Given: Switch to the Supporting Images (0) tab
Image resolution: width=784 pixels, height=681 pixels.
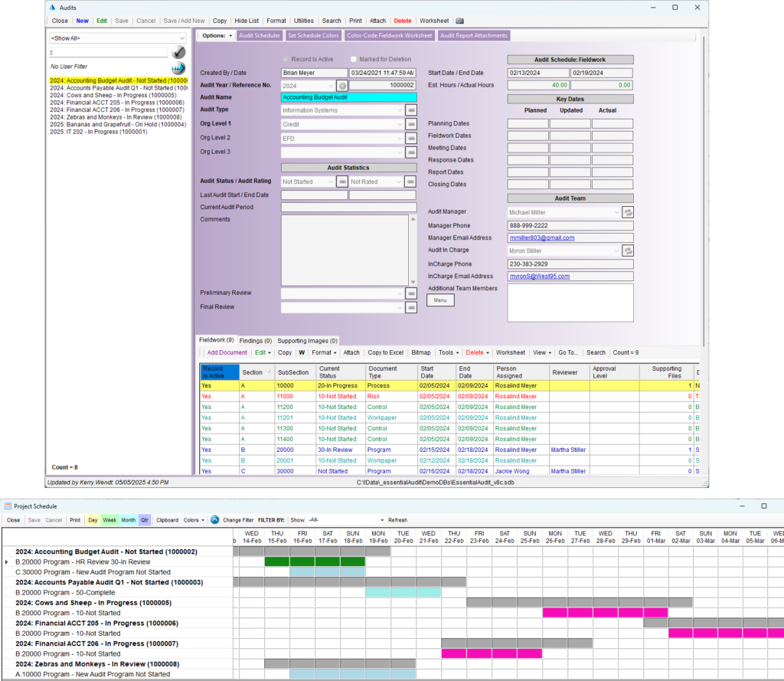Looking at the screenshot, I should [308, 341].
